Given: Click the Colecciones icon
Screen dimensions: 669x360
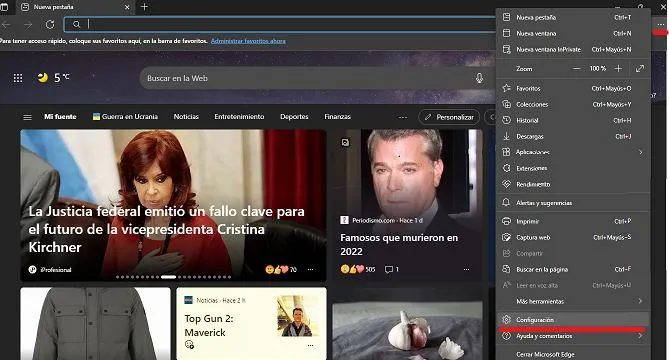Looking at the screenshot, I should tap(506, 105).
